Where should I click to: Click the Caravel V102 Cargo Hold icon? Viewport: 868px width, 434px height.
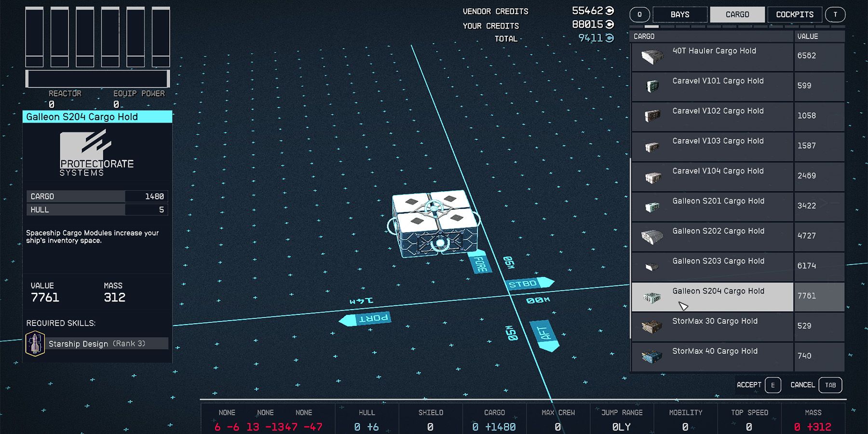pyautogui.click(x=652, y=116)
